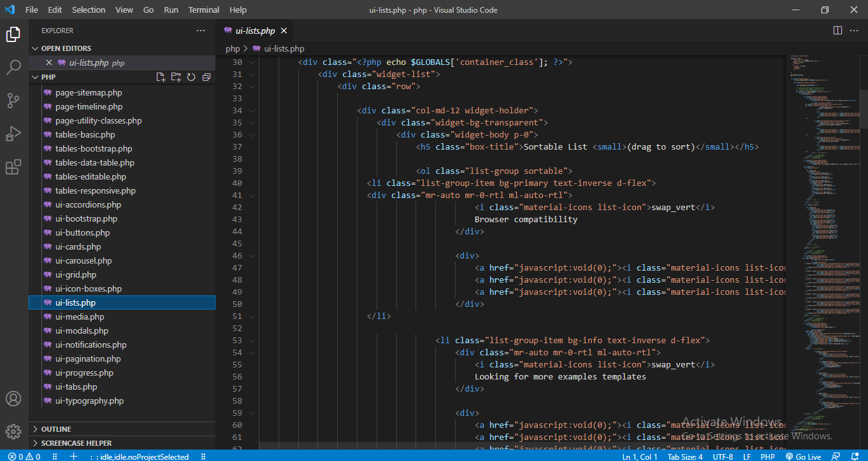Launch the Run and Debug panel
This screenshot has height=461, width=868.
[x=13, y=134]
